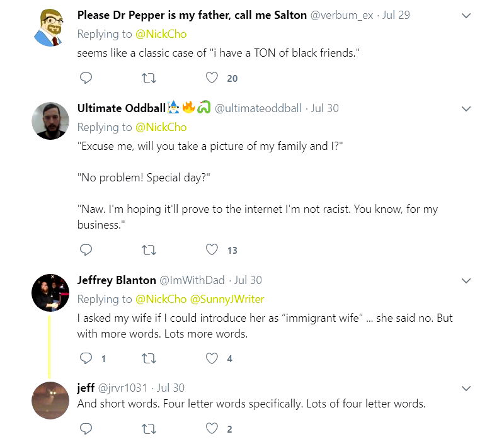Open the options chevron on Jeffrey Blanton's tweet
504x444 pixels.
coord(466,280)
